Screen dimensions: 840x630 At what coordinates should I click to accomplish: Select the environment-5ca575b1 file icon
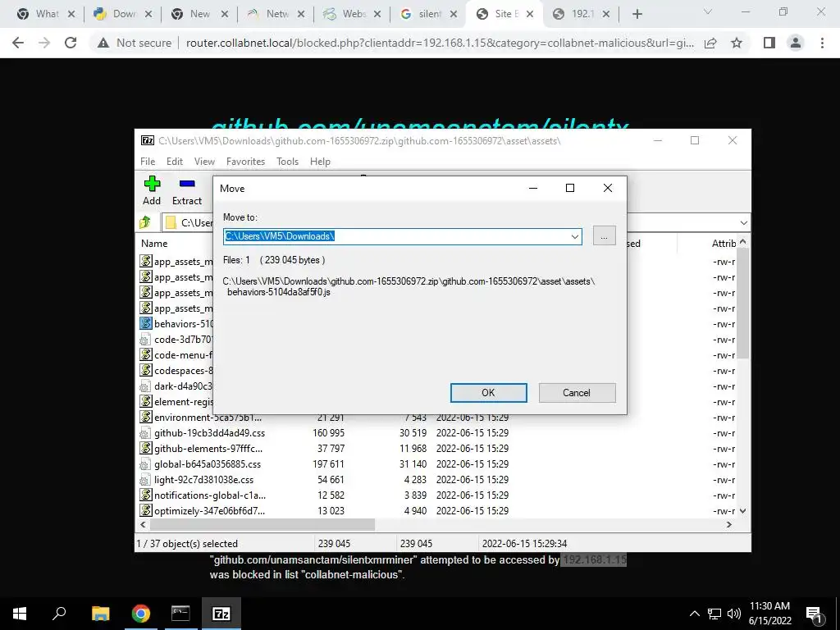[x=146, y=417]
